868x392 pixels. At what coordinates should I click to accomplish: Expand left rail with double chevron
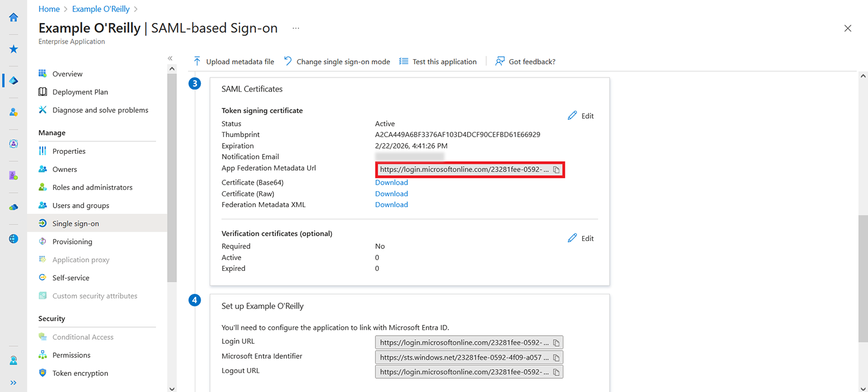click(x=14, y=383)
